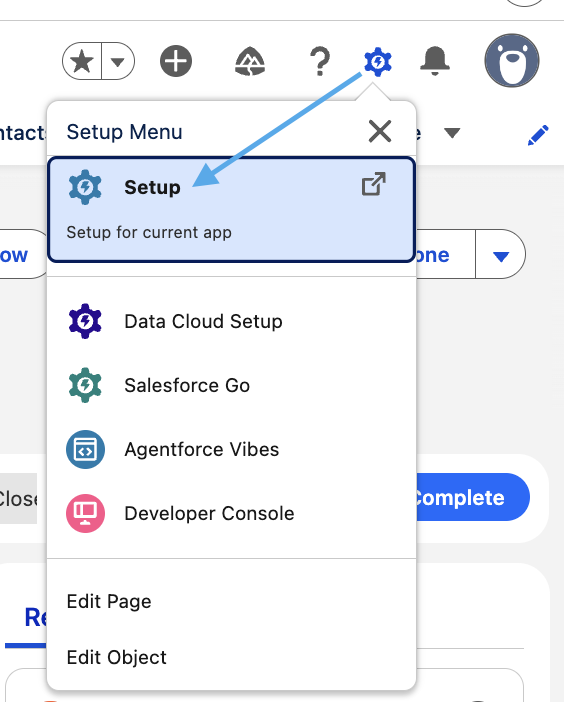
Task: Click the Favorites star icon
Action: [x=82, y=61]
